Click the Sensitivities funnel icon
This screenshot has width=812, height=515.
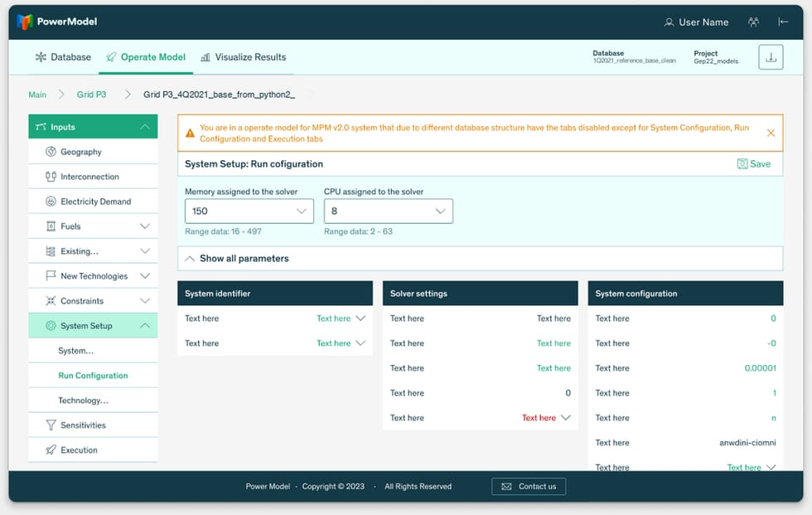click(x=51, y=425)
